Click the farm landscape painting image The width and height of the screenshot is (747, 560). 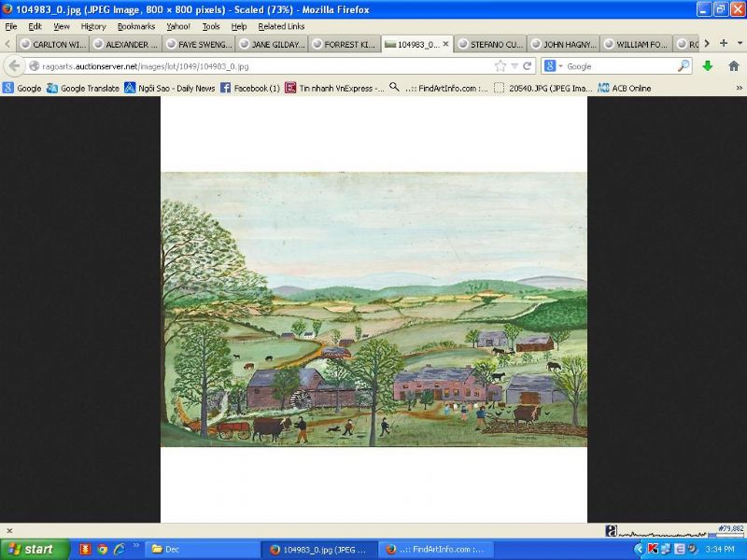[x=373, y=309]
